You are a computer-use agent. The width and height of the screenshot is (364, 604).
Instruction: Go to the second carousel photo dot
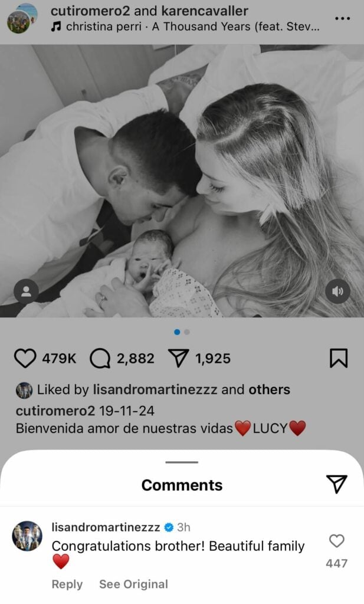[x=187, y=332]
